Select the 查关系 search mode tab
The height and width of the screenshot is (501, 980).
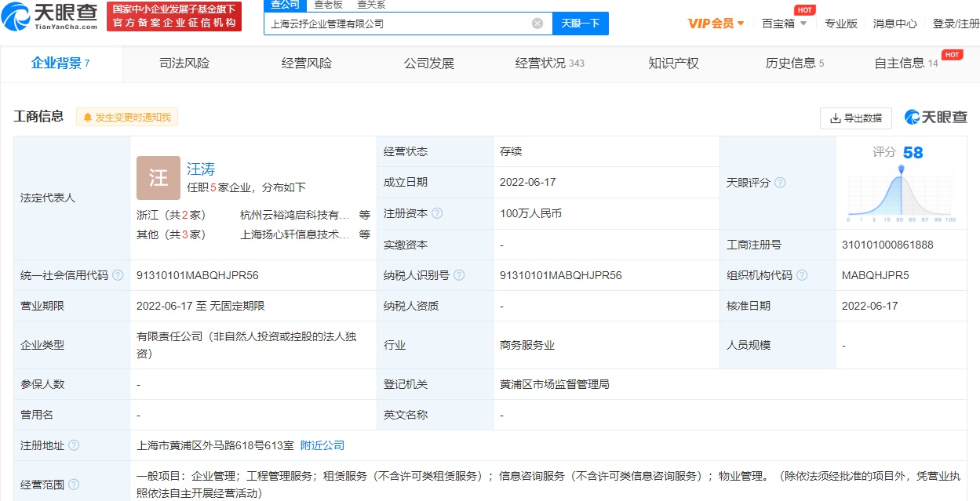[x=372, y=5]
